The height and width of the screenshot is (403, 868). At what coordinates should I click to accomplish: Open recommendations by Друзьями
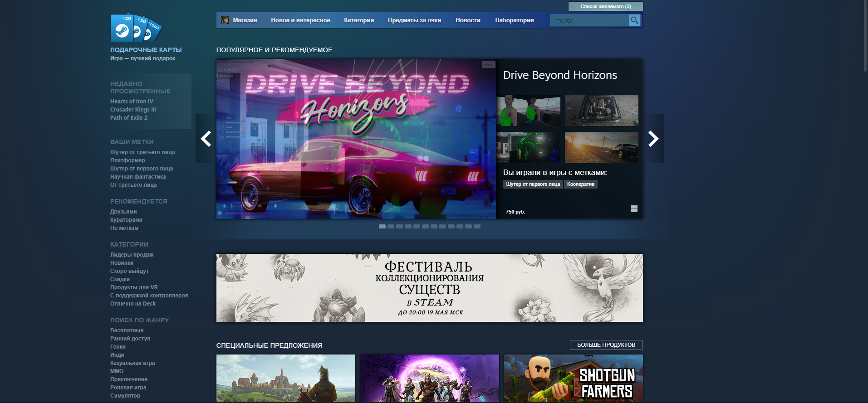123,212
